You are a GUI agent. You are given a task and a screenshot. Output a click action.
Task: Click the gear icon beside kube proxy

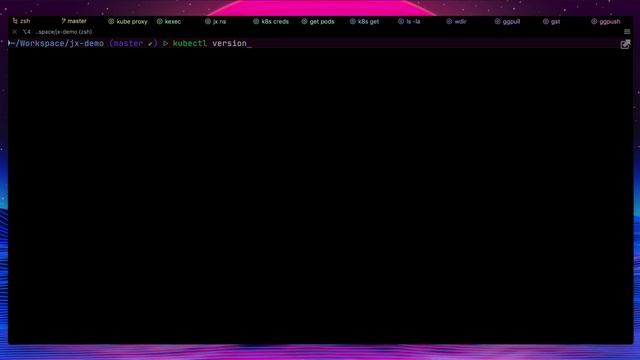[111, 21]
